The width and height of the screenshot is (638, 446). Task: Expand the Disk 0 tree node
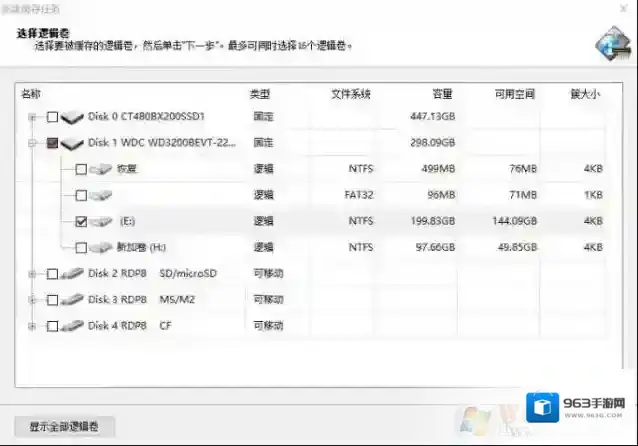coord(34,118)
